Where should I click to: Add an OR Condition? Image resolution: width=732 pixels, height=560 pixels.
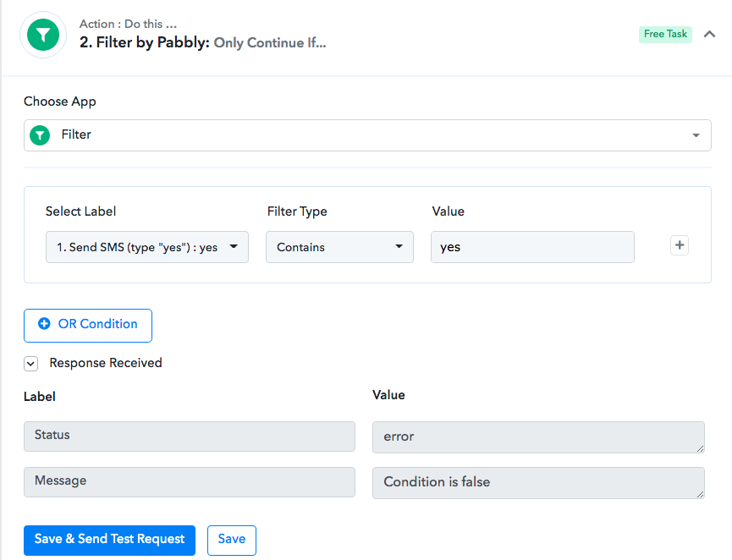click(88, 326)
